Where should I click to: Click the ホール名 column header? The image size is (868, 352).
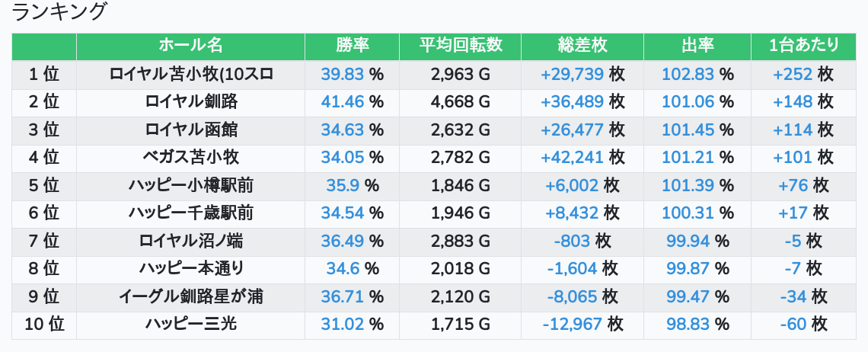click(x=190, y=46)
